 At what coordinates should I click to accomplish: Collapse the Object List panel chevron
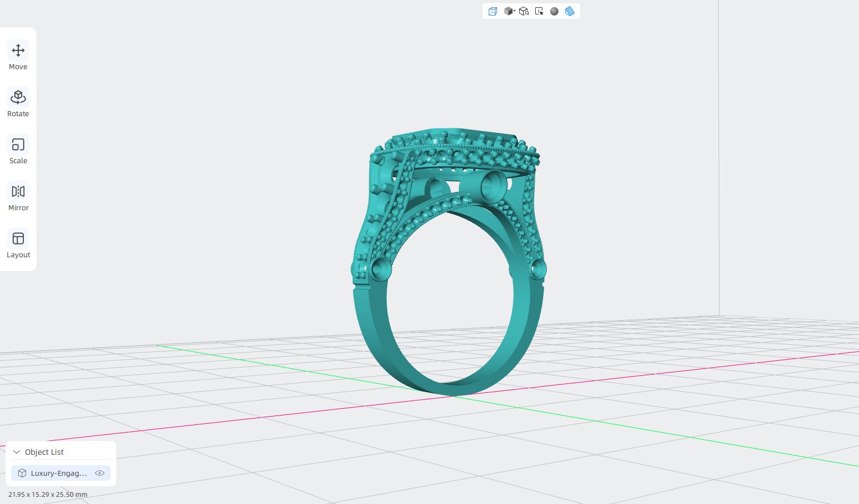pos(17,452)
